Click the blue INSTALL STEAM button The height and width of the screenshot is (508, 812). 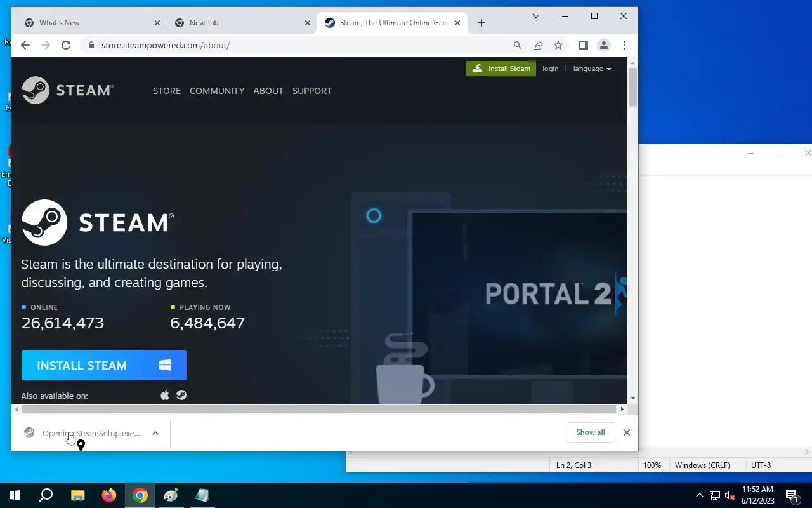click(104, 365)
